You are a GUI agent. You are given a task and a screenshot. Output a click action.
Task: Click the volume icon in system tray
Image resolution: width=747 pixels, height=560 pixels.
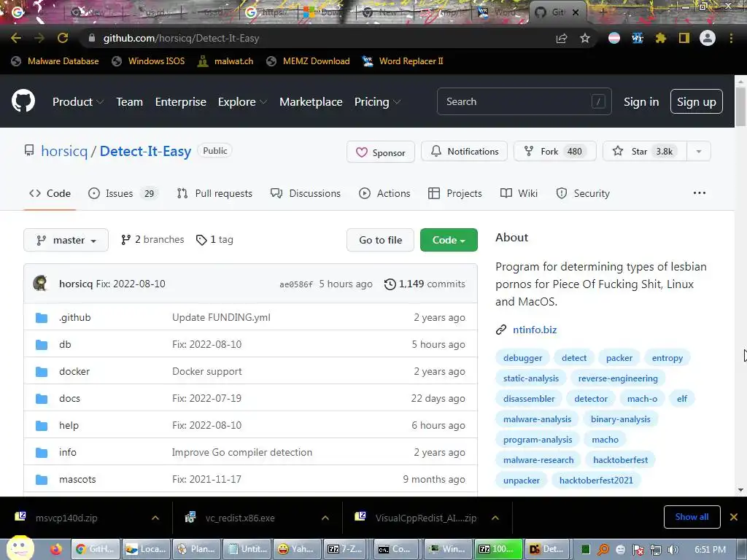673,550
